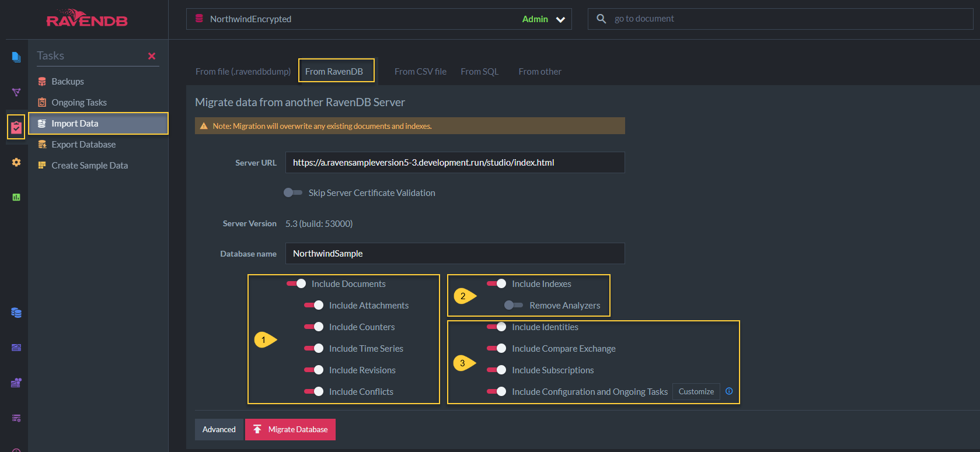Toggle Include Counters switch
The image size is (980, 452).
click(314, 327)
